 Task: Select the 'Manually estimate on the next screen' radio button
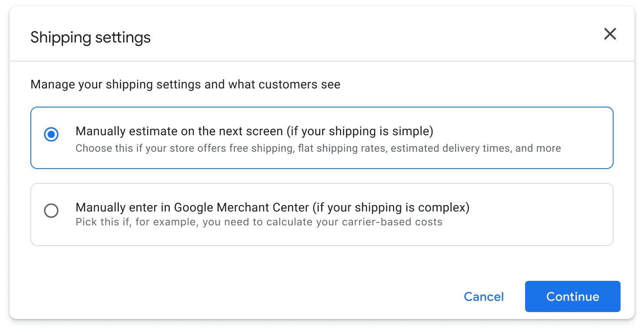(x=51, y=134)
